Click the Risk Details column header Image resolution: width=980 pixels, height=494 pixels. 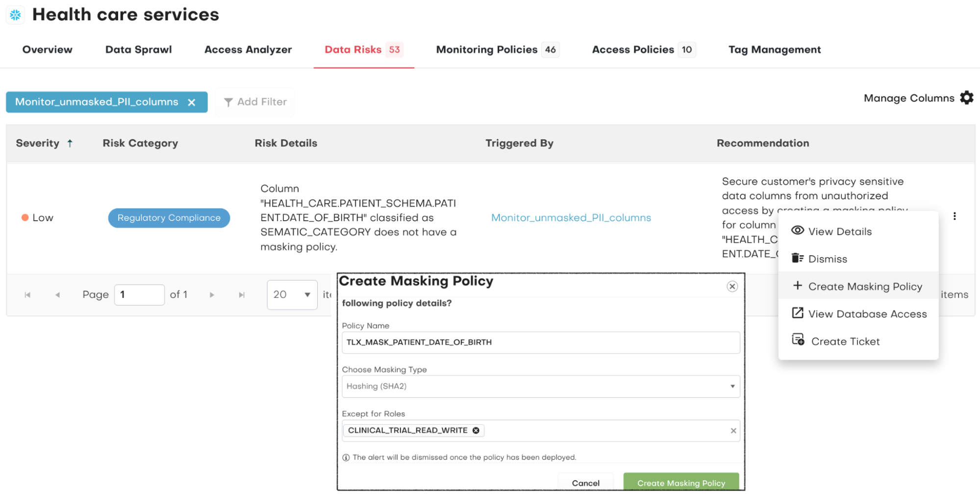pos(286,143)
